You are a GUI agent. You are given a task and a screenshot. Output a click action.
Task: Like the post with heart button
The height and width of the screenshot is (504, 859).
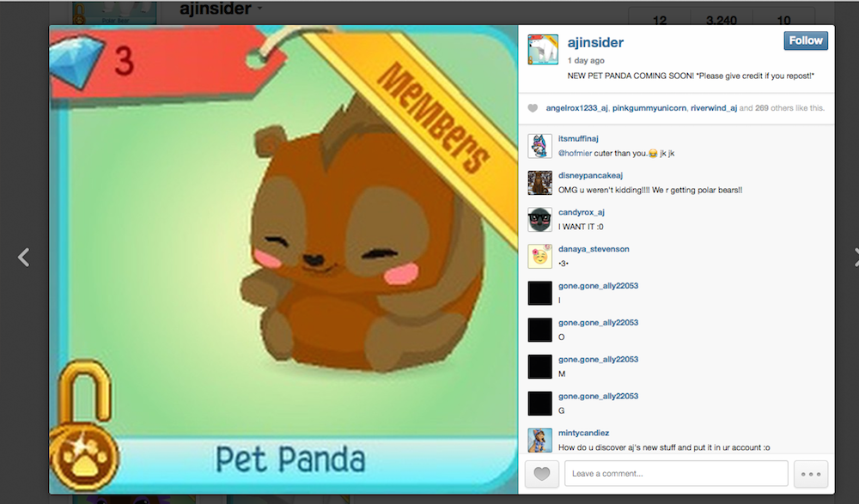pos(541,474)
